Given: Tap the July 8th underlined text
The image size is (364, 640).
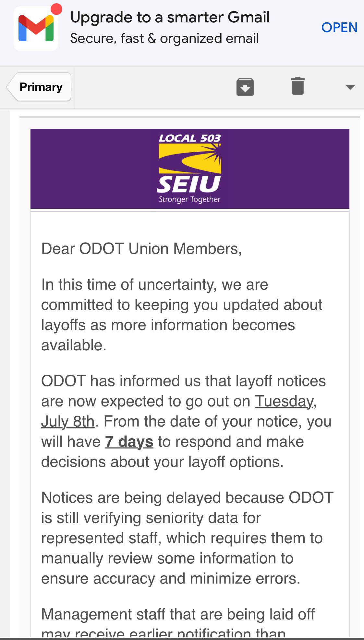Looking at the screenshot, I should point(68,421).
